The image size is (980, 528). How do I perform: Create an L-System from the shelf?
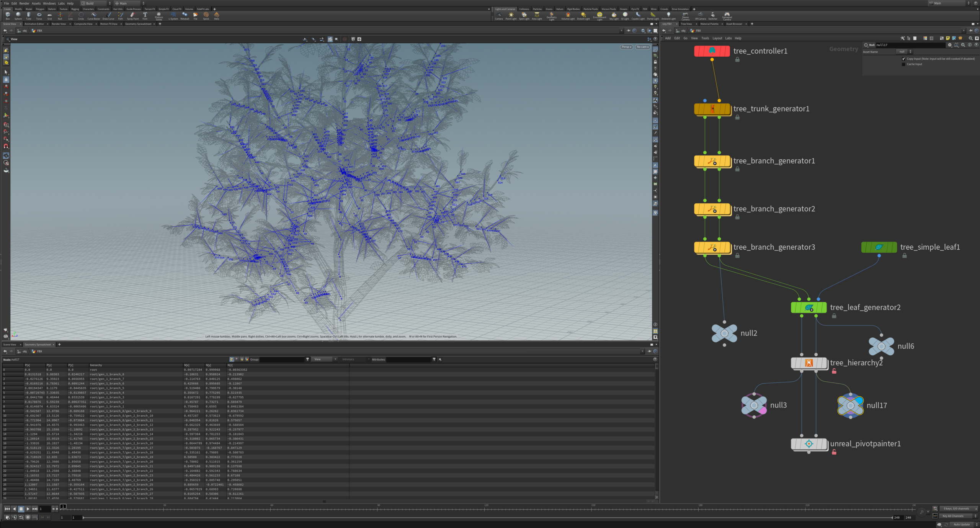[173, 16]
